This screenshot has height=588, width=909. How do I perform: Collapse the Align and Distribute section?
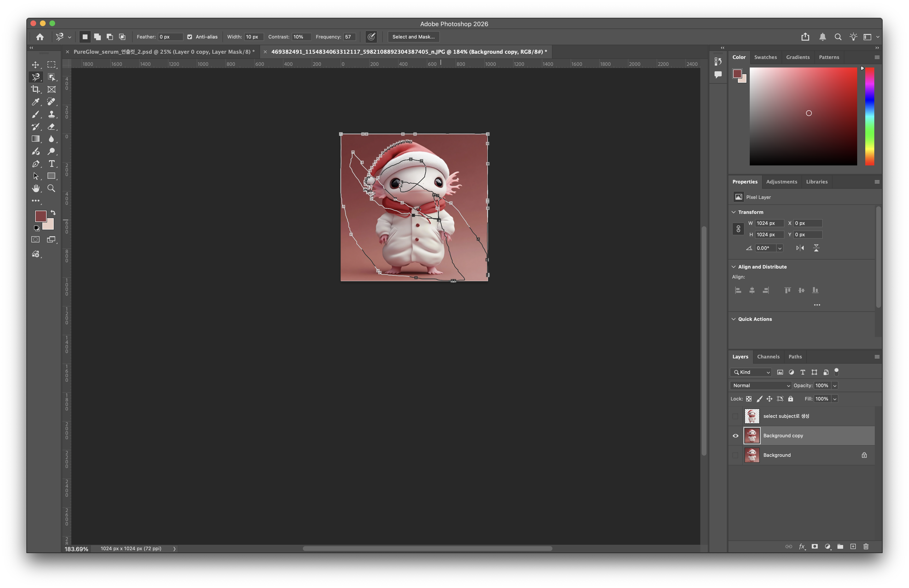[x=733, y=267]
